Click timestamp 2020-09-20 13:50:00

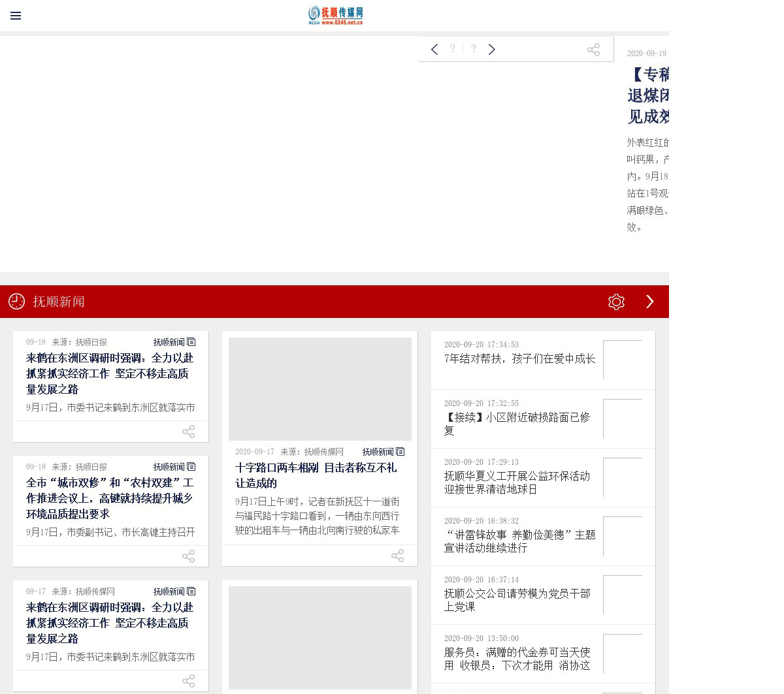point(482,639)
